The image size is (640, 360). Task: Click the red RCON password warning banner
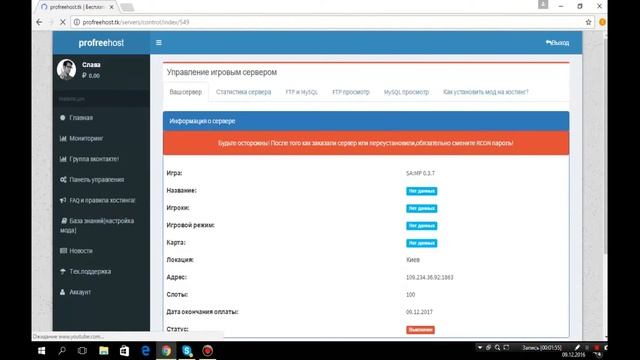click(x=366, y=143)
